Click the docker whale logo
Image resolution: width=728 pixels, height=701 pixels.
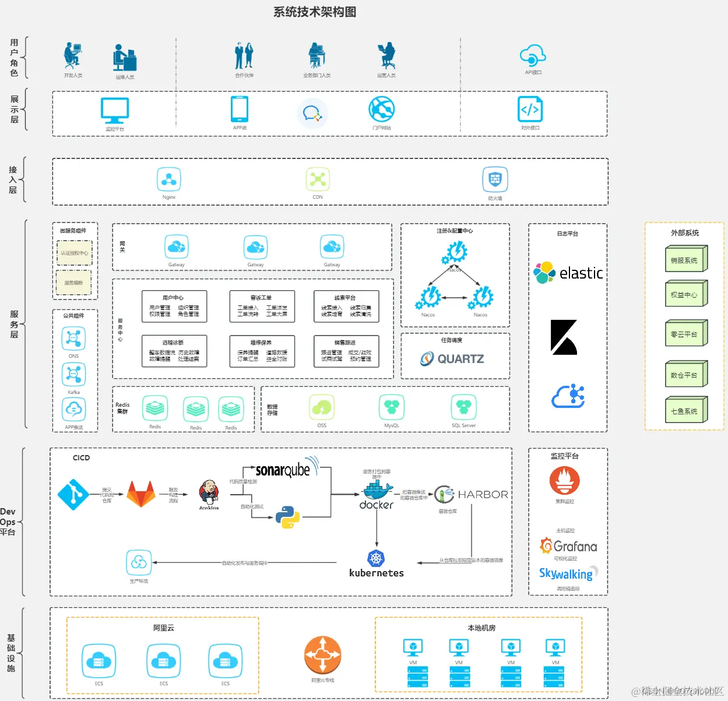point(377,496)
